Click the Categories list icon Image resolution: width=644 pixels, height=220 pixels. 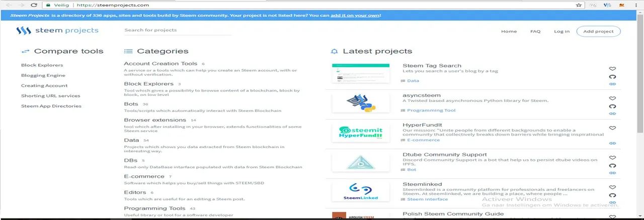tap(128, 51)
